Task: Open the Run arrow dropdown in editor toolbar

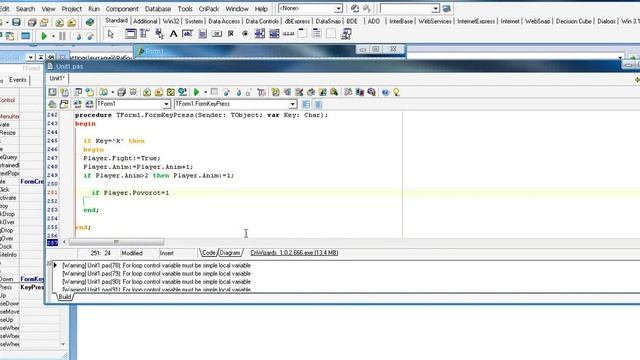Action: [205, 93]
